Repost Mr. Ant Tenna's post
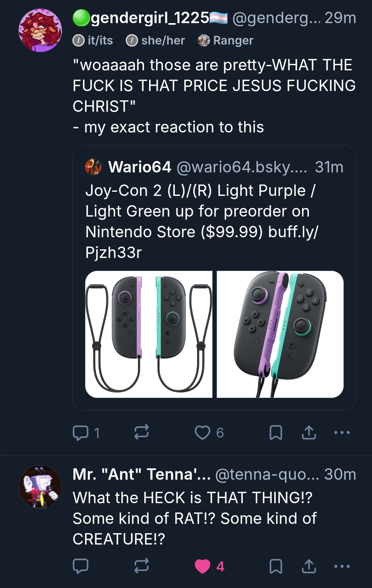Viewport: 372px width, 588px height. tap(141, 566)
